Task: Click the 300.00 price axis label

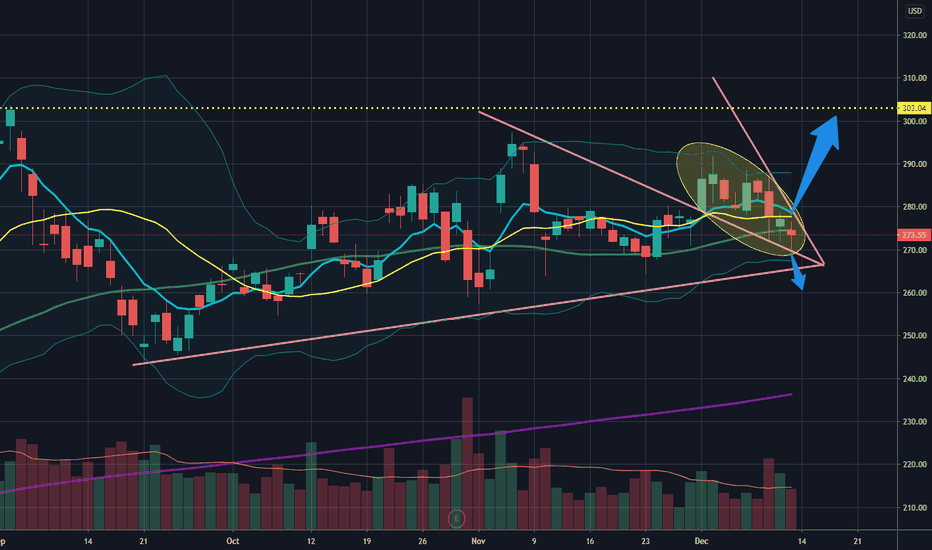Action: (x=914, y=121)
